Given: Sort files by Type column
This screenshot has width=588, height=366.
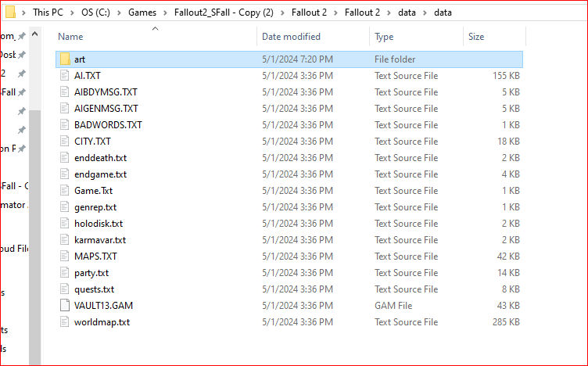Looking at the screenshot, I should [384, 37].
